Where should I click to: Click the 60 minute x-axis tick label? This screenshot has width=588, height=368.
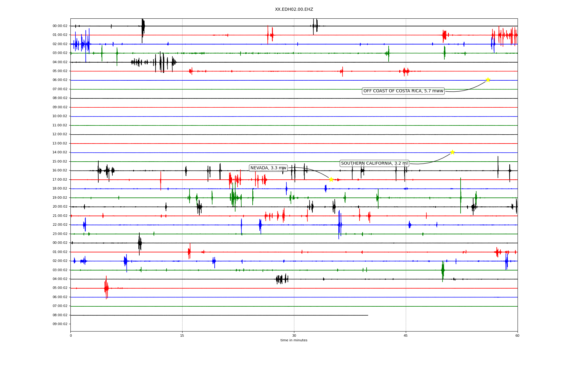tap(517, 336)
